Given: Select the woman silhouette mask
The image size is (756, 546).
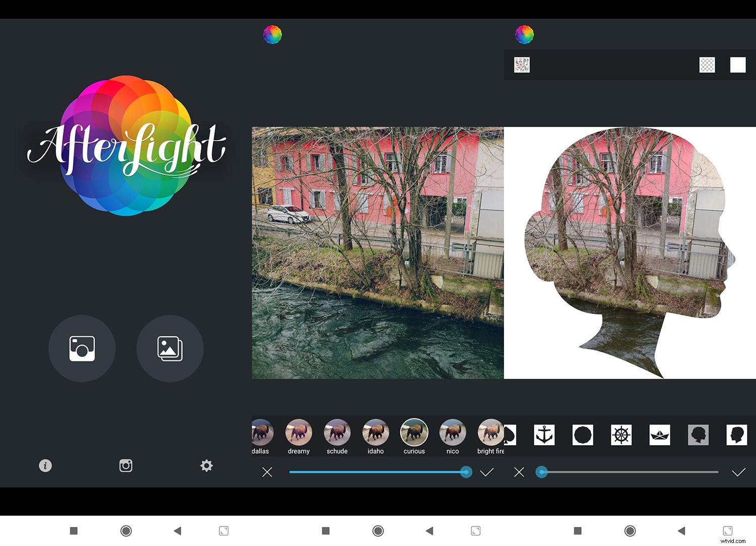Looking at the screenshot, I should (698, 435).
